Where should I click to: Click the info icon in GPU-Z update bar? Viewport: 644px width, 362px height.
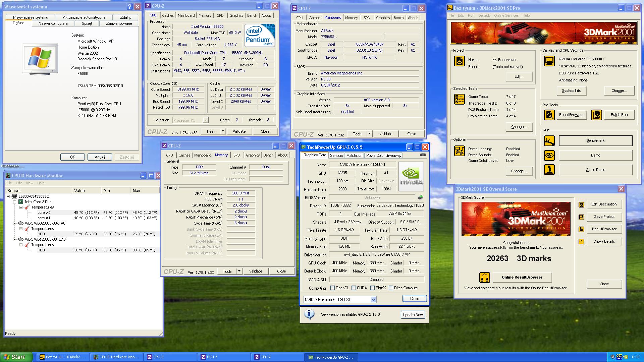point(309,314)
